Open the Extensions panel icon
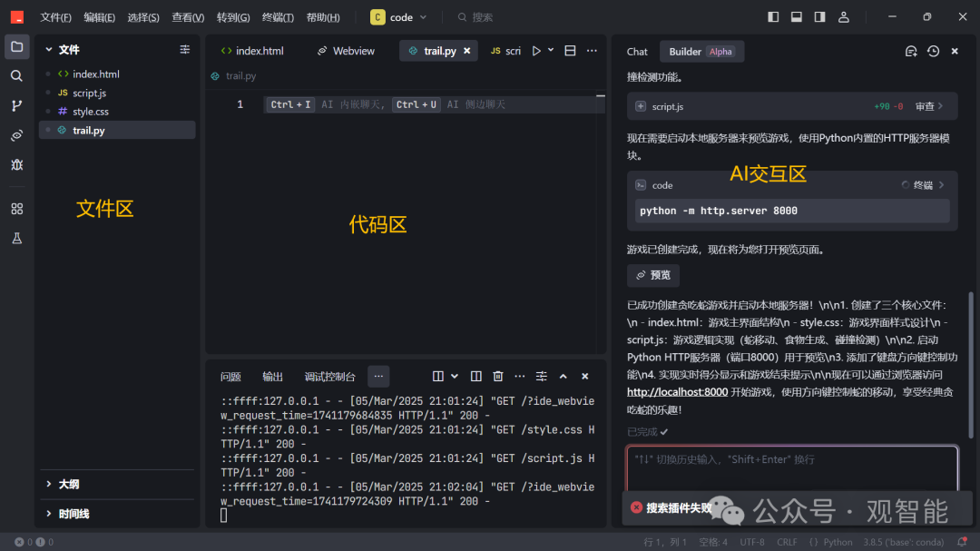Viewport: 980px width, 551px height. pos(16,208)
